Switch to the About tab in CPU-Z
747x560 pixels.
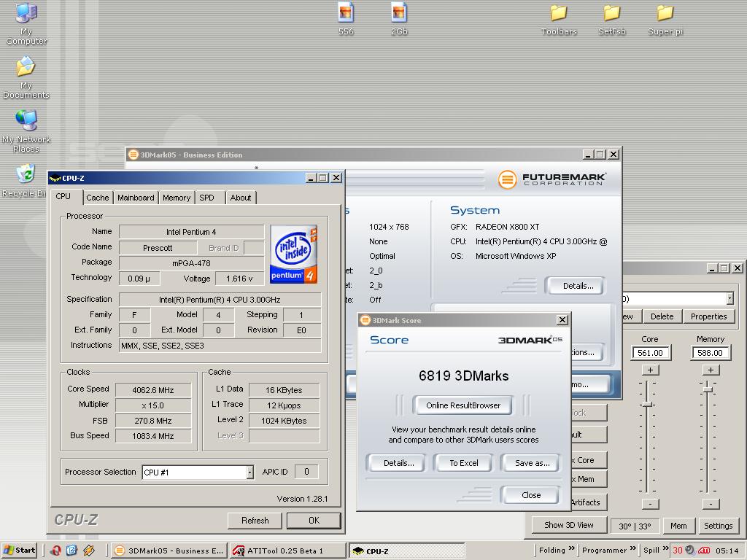[x=241, y=198]
